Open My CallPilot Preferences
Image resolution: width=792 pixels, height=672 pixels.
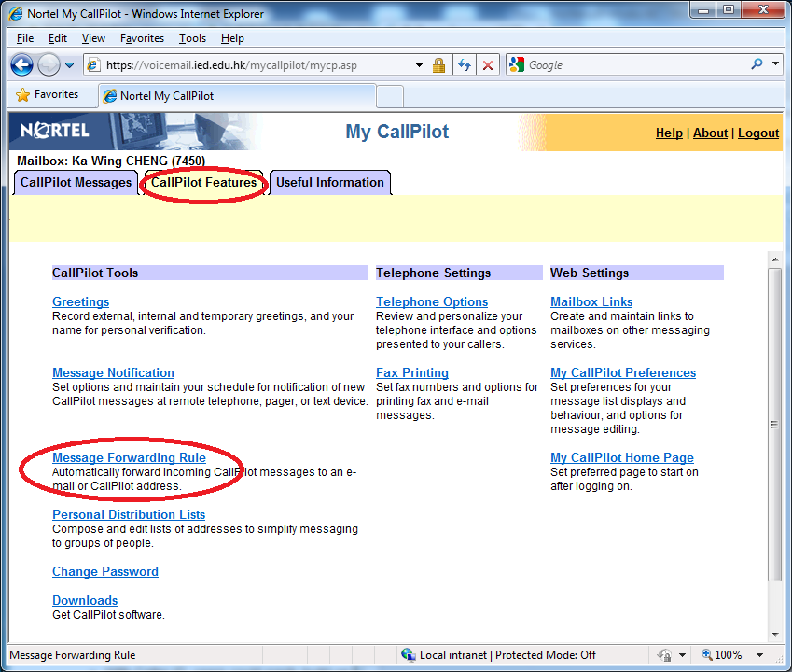click(623, 373)
